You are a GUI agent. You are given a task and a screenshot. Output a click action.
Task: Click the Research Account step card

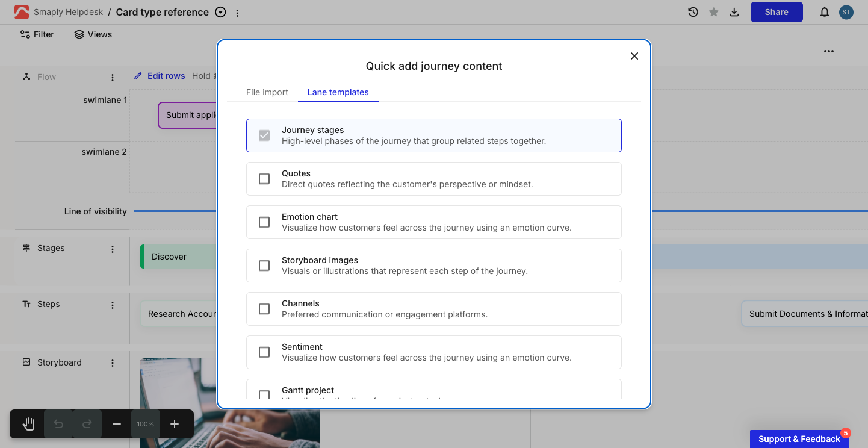(x=179, y=314)
